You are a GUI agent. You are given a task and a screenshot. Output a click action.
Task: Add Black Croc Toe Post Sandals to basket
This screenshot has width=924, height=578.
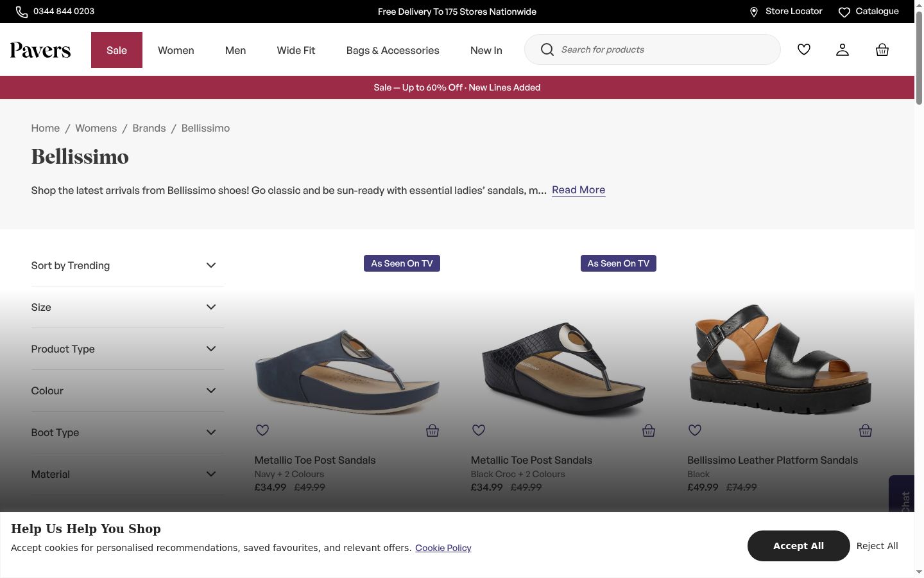pyautogui.click(x=649, y=430)
